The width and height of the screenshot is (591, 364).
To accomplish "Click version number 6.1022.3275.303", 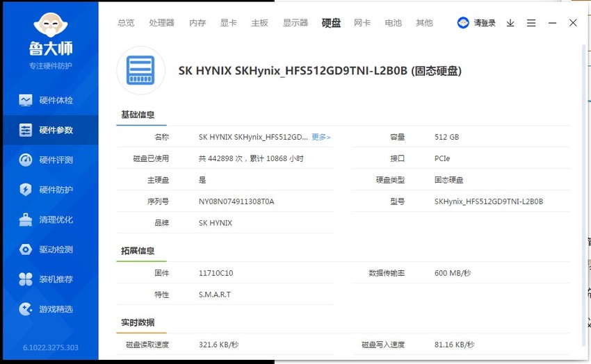I will [51, 347].
